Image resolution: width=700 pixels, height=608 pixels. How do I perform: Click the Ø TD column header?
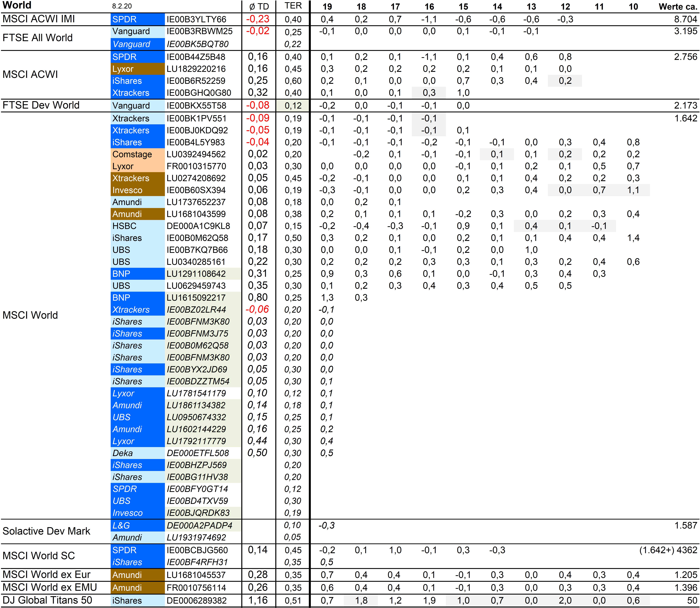[259, 6]
